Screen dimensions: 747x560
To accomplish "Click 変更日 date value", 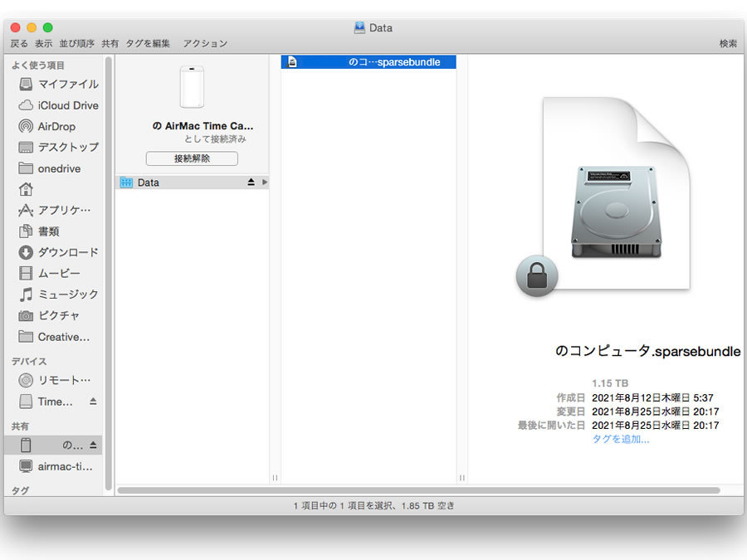I will pos(655,411).
